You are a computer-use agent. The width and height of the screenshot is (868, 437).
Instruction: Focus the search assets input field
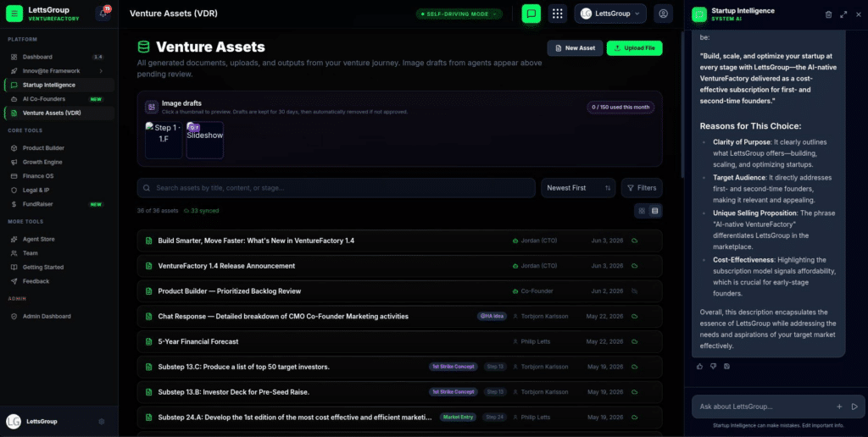click(336, 188)
